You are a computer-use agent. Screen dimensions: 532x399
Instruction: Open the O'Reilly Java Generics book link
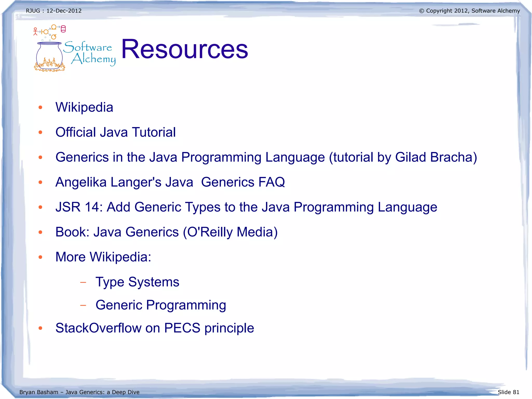pos(166,232)
